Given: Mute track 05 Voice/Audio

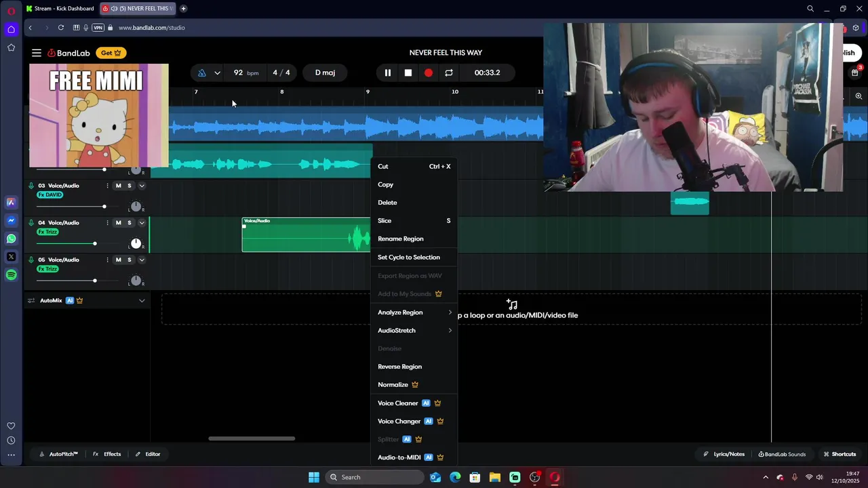Looking at the screenshot, I should tap(119, 260).
